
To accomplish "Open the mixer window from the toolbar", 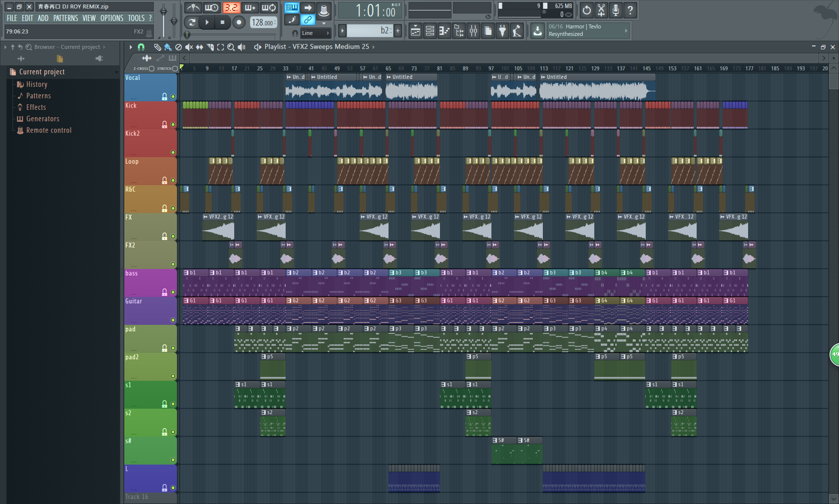I will click(473, 31).
